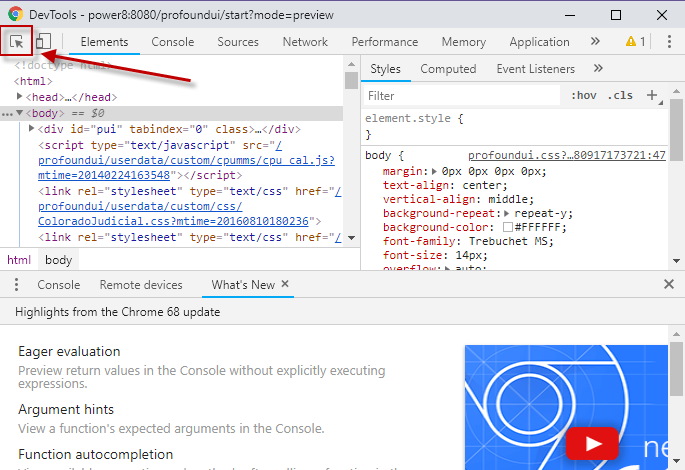Click the Argument hints heading
The width and height of the screenshot is (685, 470).
[x=66, y=410]
